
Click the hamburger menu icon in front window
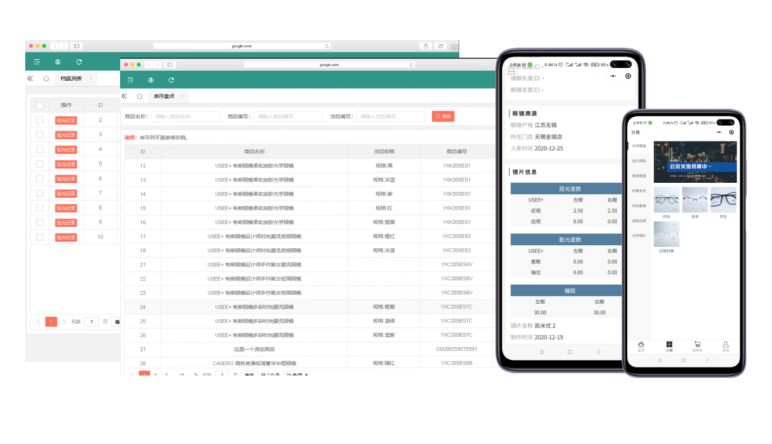pyautogui.click(x=129, y=79)
